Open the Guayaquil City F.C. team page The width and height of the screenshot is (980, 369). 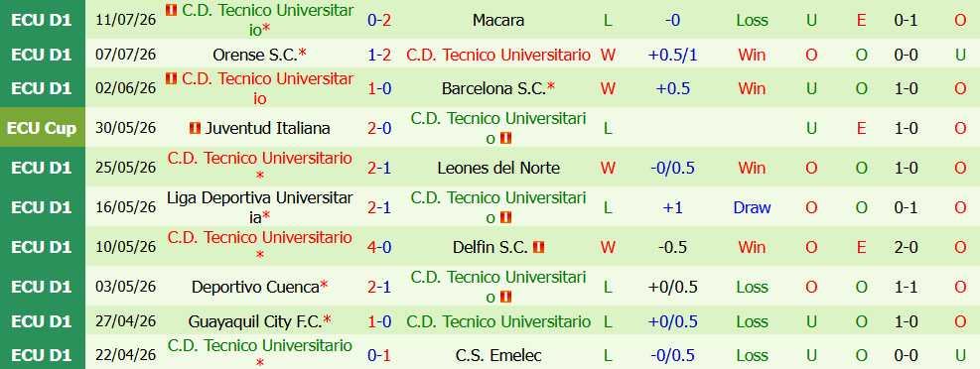[x=255, y=322]
